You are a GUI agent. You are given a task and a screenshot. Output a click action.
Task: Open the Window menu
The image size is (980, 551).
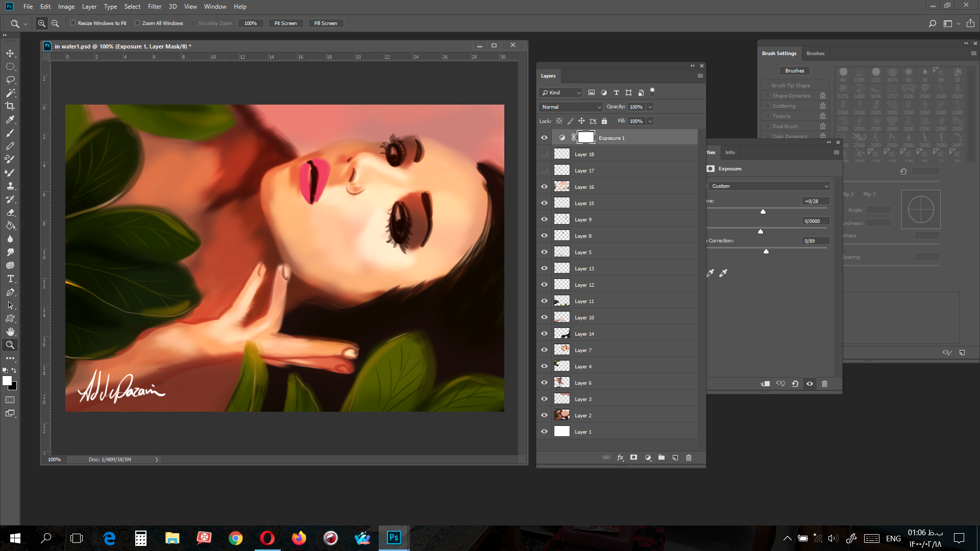(215, 7)
